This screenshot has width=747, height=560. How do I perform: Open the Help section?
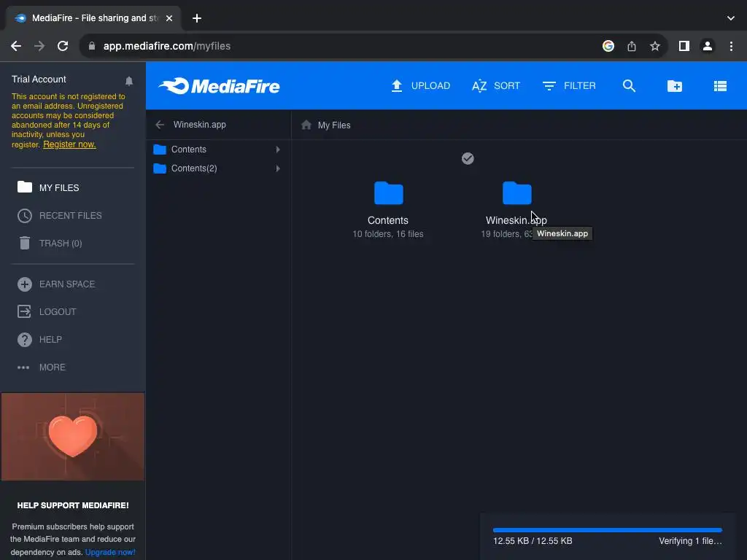click(39, 340)
